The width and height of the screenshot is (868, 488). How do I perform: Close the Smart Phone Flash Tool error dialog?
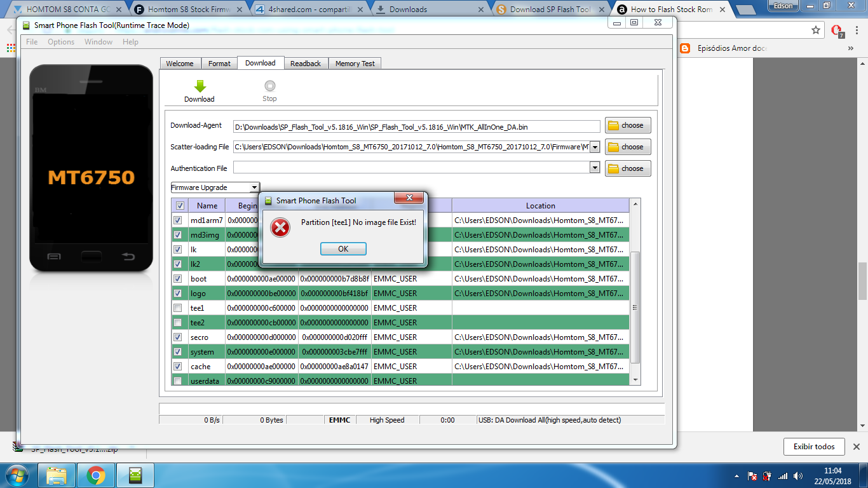[409, 198]
